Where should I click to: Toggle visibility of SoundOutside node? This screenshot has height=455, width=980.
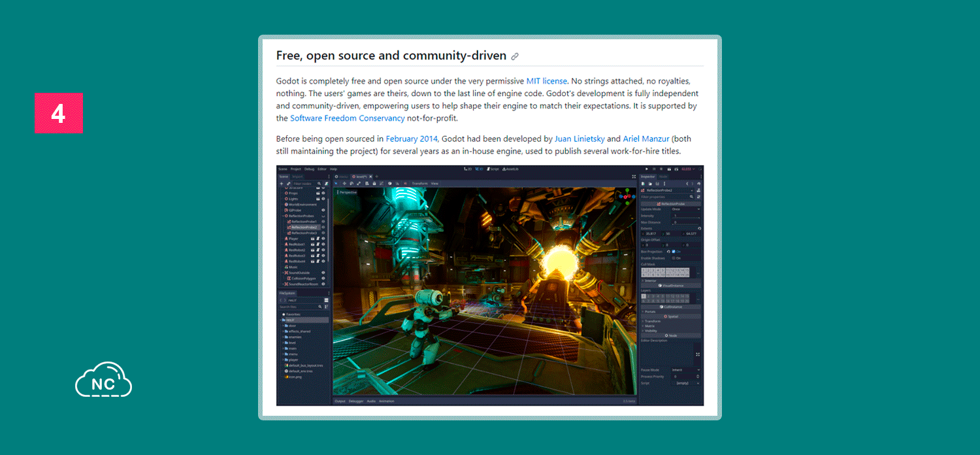[323, 273]
